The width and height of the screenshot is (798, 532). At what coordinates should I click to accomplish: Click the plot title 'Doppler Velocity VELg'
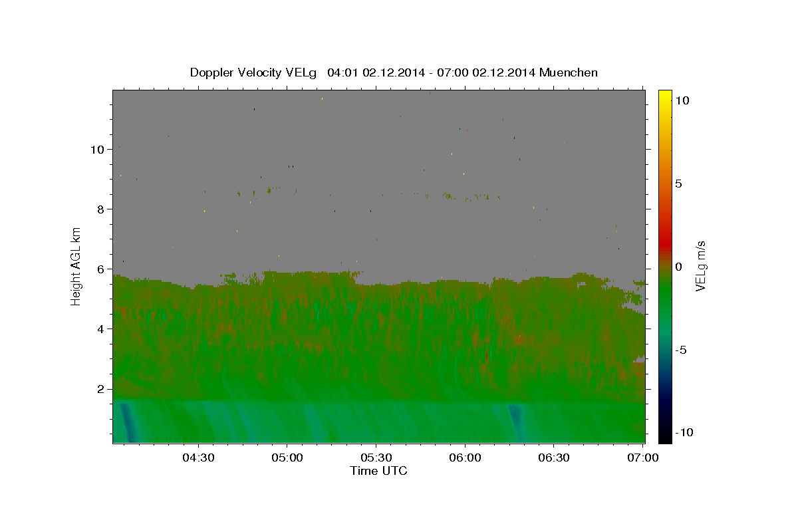click(x=253, y=72)
